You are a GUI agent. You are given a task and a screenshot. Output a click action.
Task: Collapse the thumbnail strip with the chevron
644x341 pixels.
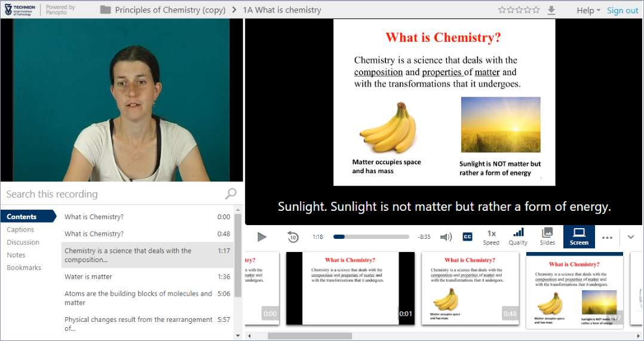(631, 236)
